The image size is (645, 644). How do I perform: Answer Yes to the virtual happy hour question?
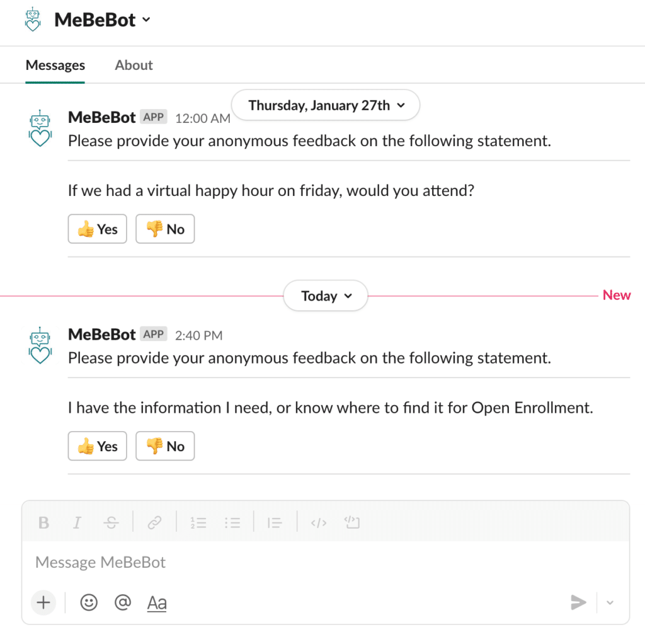[x=98, y=229]
